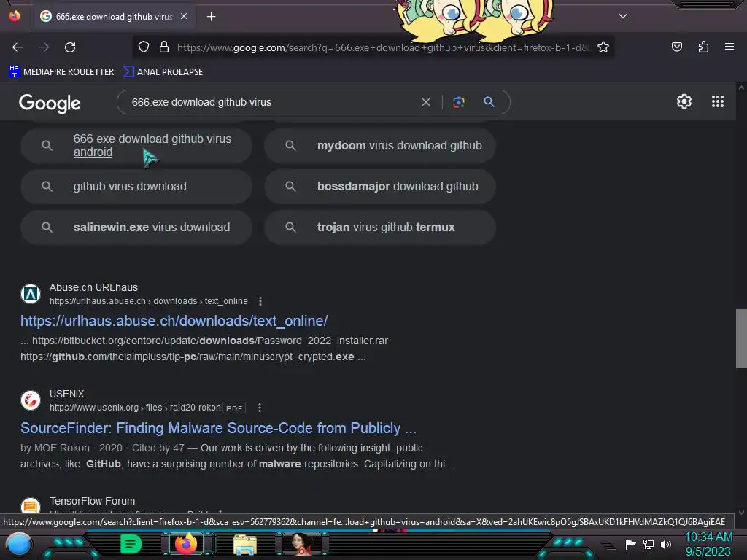Open the tracking protection shield
The image size is (747, 560).
144,47
